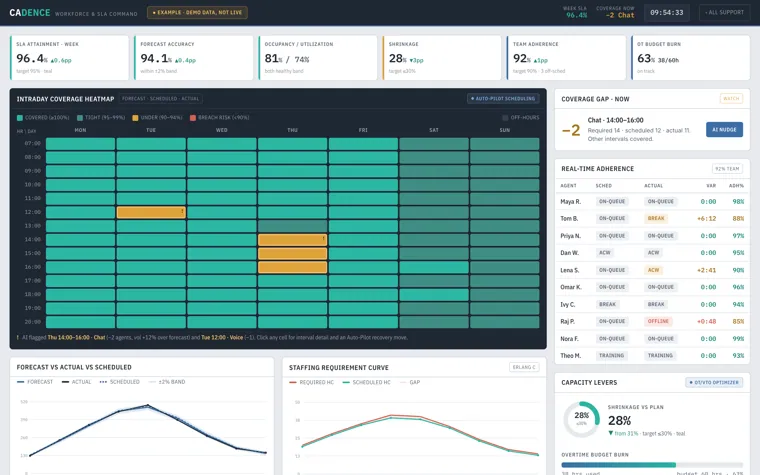Click the Tue 12:00 · Voice flagged link
760x475 pixels.
[x=222, y=337]
